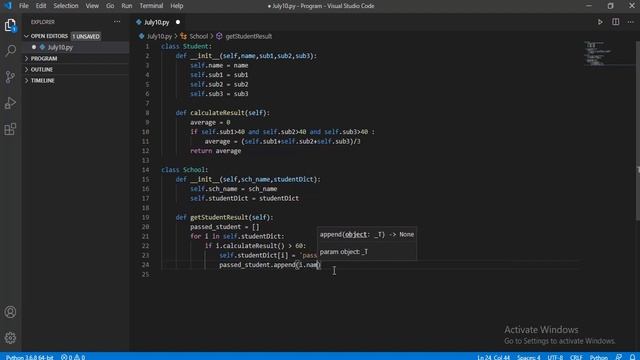
Task: Open the Extensions view
Action: click(10, 129)
